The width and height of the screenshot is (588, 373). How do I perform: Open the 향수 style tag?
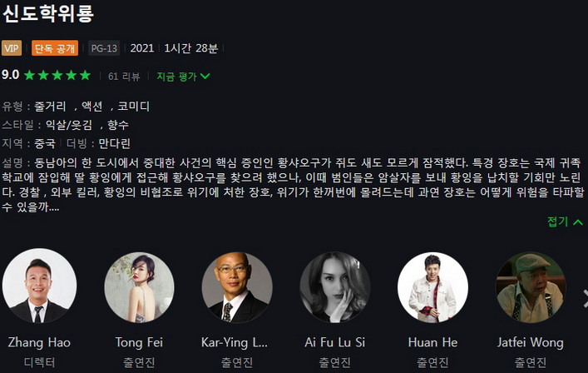(x=118, y=125)
